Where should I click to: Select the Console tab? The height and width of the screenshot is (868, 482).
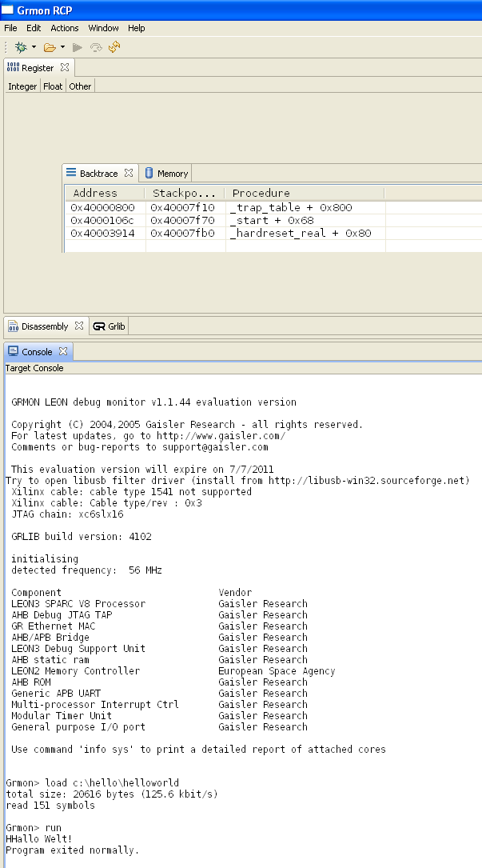(37, 352)
